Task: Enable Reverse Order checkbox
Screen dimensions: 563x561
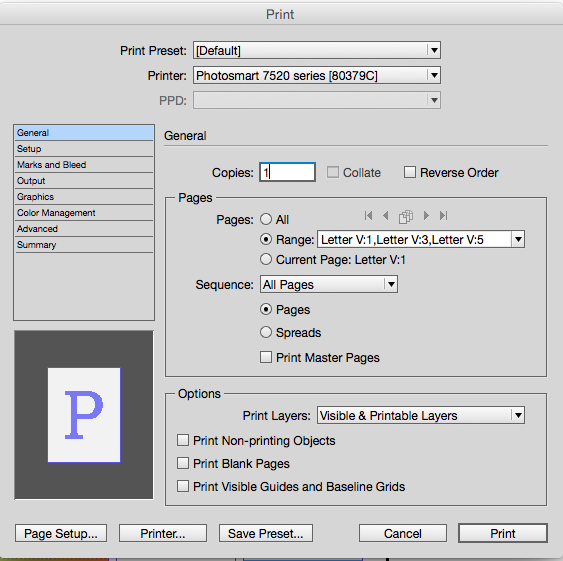Action: point(410,172)
